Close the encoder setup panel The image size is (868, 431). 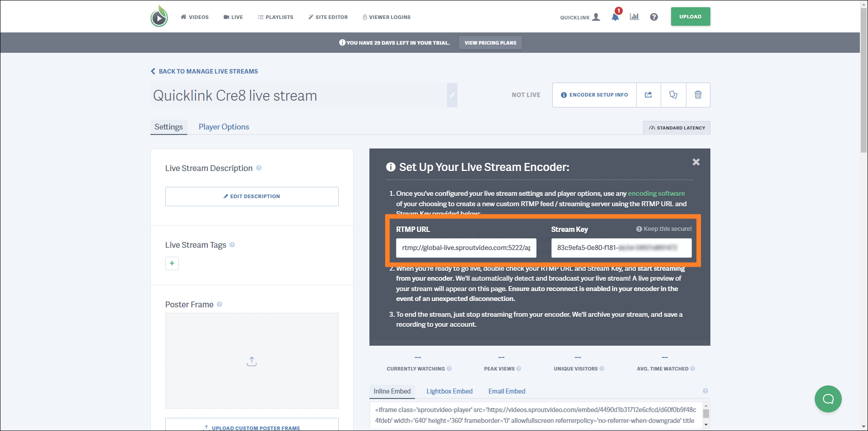(696, 162)
